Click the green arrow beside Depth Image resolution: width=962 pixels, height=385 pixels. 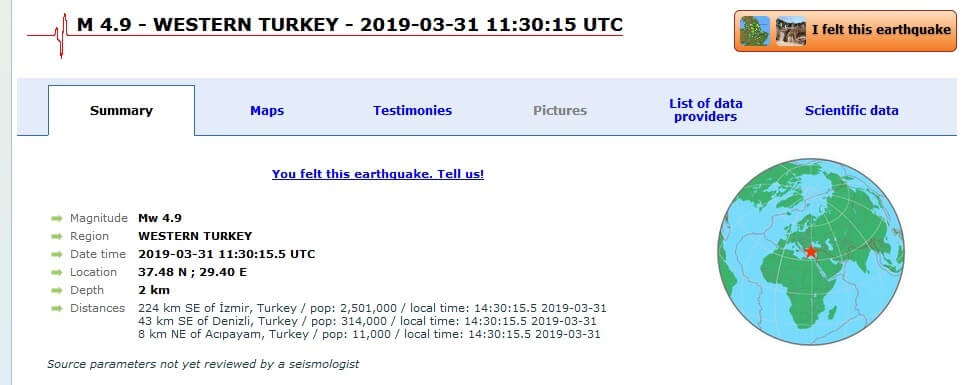(x=57, y=290)
